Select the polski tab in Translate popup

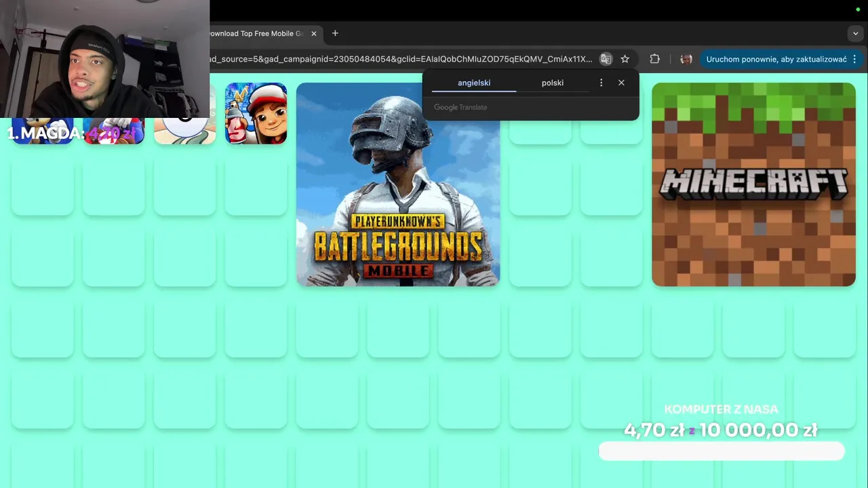pos(553,83)
